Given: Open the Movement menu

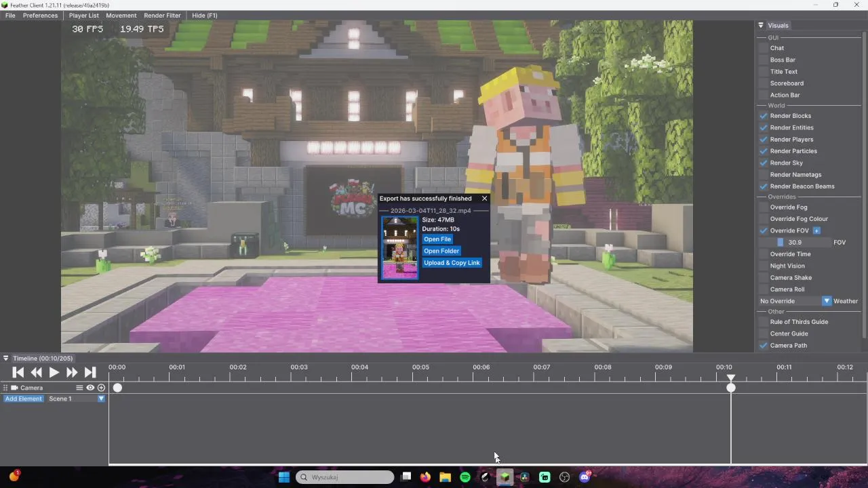Looking at the screenshot, I should (x=121, y=16).
